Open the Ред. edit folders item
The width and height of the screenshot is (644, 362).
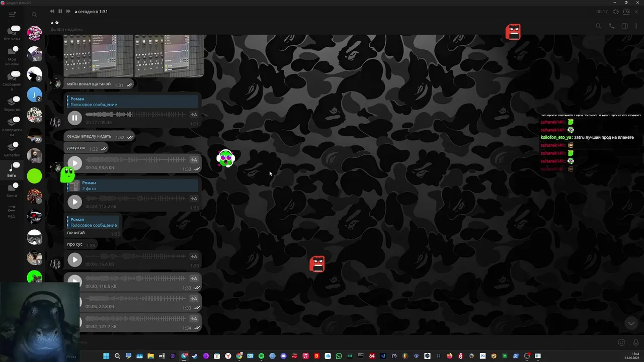(12, 211)
